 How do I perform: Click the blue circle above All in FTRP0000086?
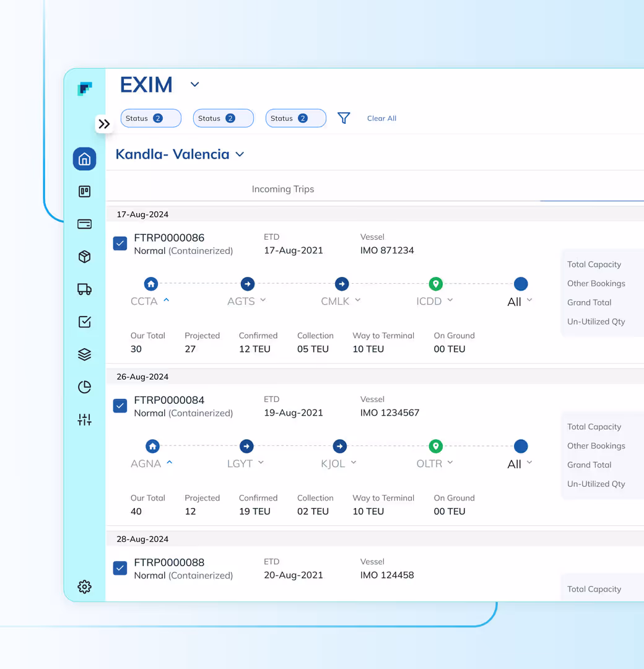click(521, 284)
